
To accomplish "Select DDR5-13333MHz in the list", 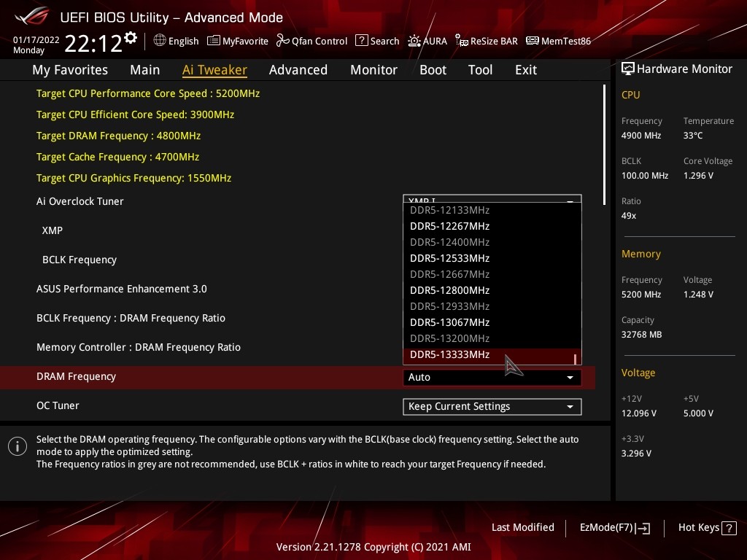I will point(449,354).
